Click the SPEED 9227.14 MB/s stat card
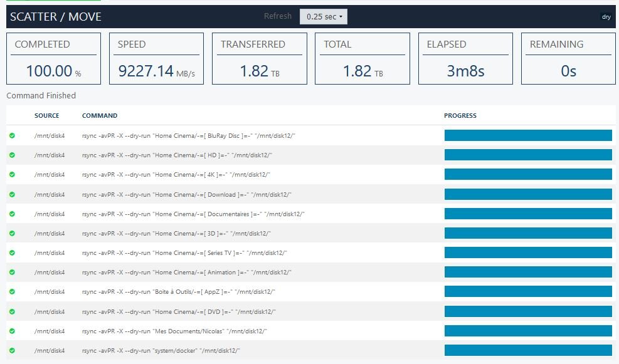Image resolution: width=619 pixels, height=364 pixels. (156, 58)
